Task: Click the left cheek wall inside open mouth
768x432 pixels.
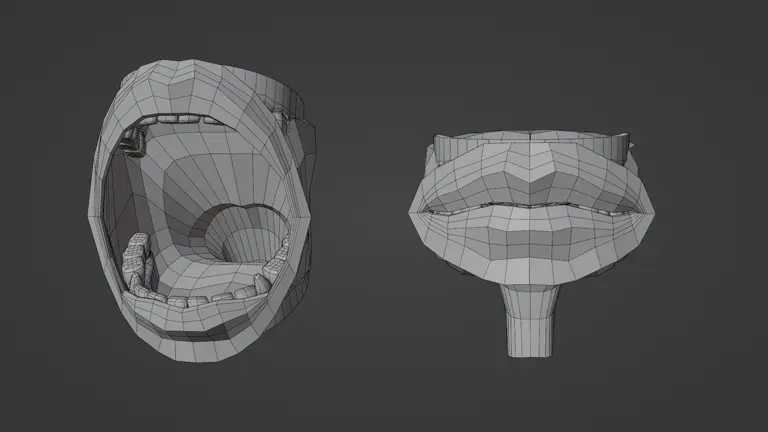Action: [118, 200]
